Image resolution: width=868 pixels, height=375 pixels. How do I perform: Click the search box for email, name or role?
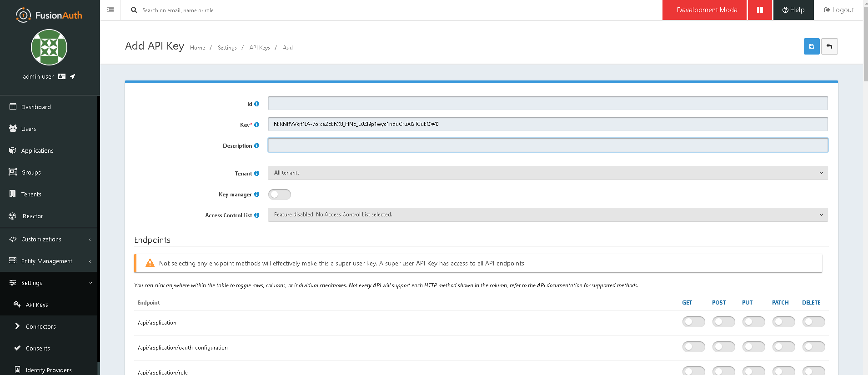coord(178,10)
